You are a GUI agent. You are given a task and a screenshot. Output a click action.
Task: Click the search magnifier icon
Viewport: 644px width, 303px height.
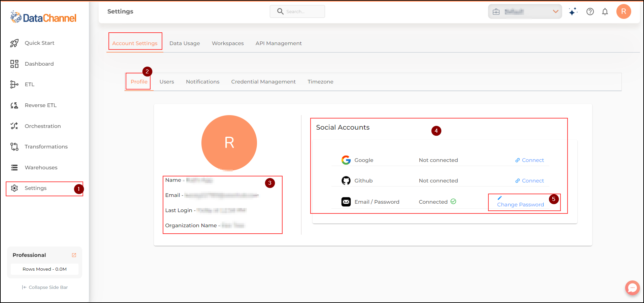pyautogui.click(x=280, y=11)
